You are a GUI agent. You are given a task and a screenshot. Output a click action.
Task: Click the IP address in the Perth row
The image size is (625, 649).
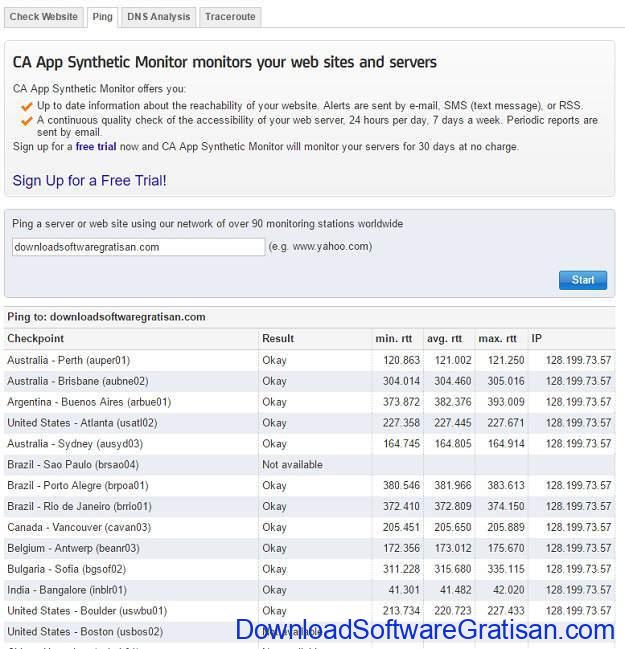pos(578,361)
